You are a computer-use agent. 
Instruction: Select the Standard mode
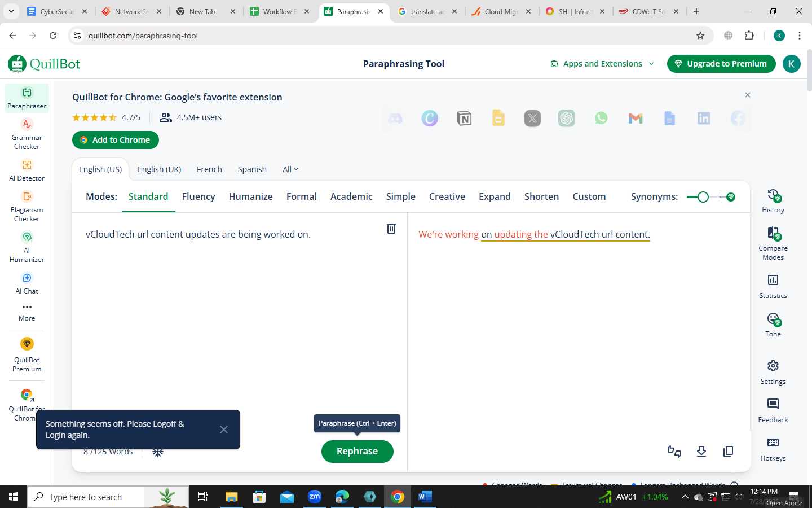[148, 196]
